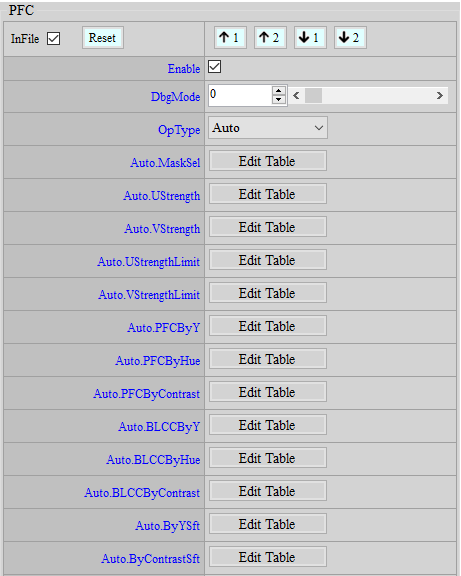Open Edit Table for Auto.BLCCByContrast
The image size is (461, 576).
[268, 491]
